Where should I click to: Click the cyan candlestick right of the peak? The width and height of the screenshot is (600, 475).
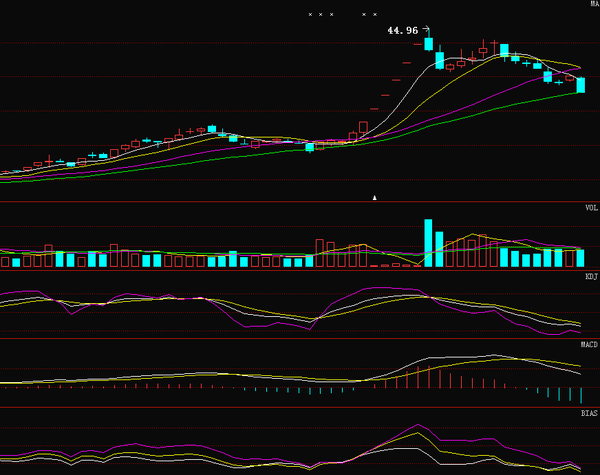point(439,61)
